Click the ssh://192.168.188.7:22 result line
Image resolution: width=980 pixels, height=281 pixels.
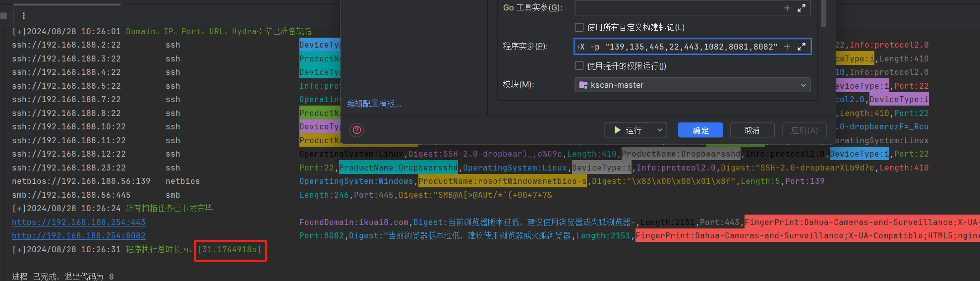click(x=66, y=99)
